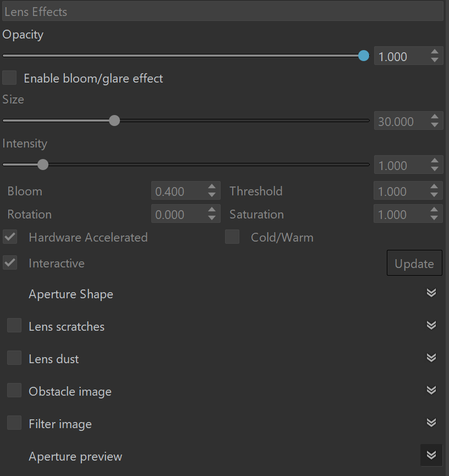Toggle the Cold/Warm checkbox

(x=232, y=237)
